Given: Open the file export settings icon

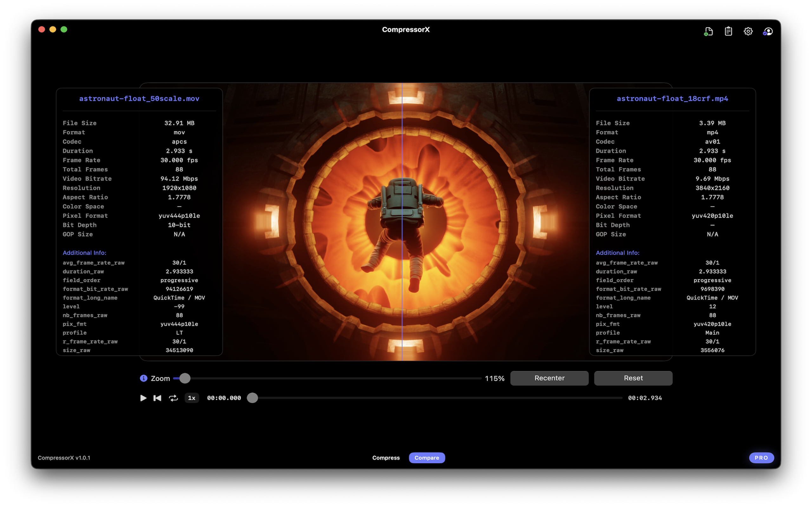Looking at the screenshot, I should [x=709, y=31].
